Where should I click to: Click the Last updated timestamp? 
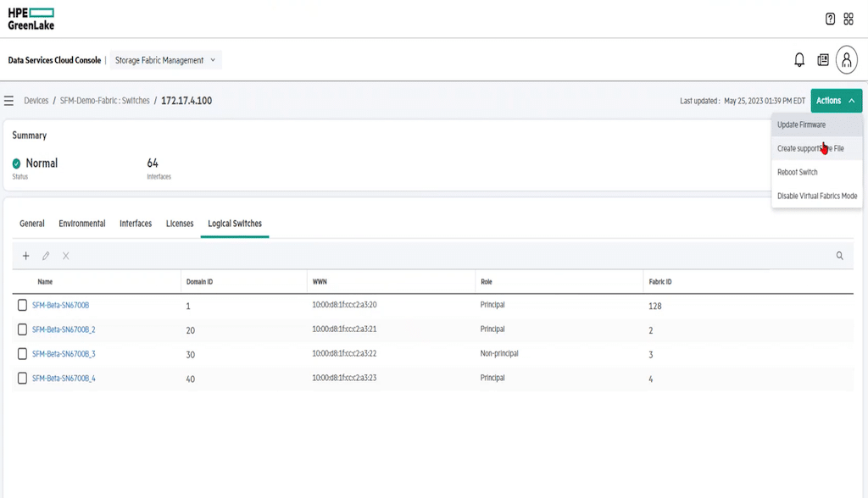(743, 101)
